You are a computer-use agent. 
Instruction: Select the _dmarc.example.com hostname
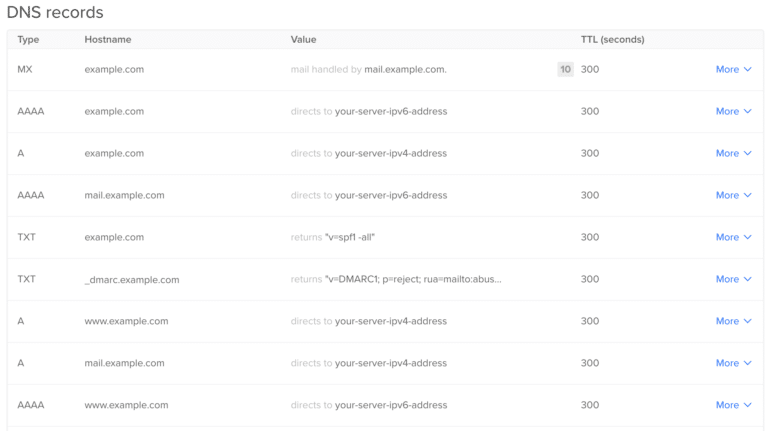pos(132,280)
